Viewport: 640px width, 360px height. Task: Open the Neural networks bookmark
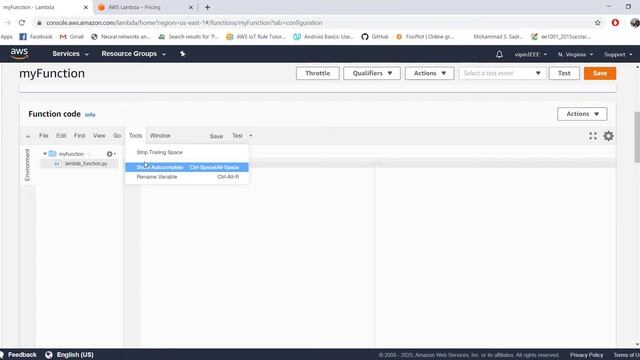(x=120, y=37)
